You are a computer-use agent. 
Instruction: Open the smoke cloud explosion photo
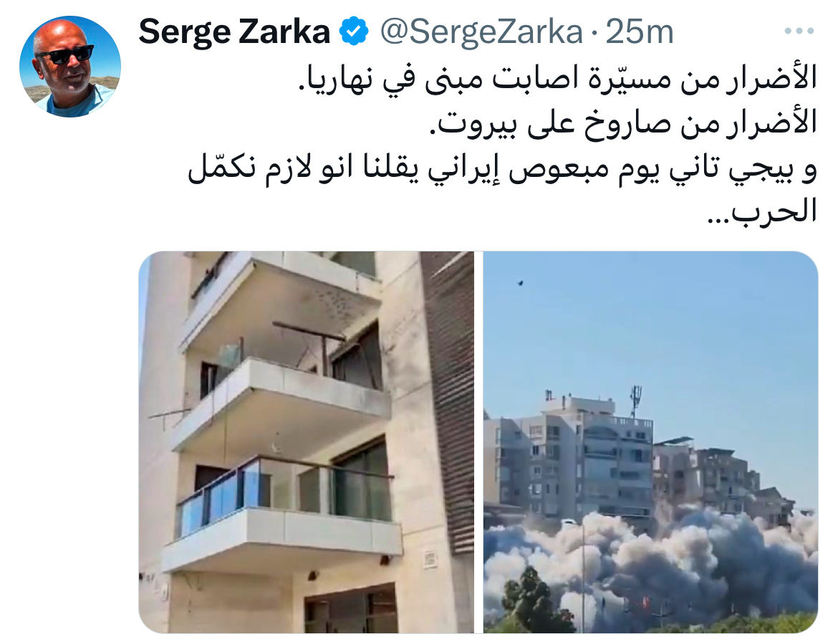click(650, 442)
